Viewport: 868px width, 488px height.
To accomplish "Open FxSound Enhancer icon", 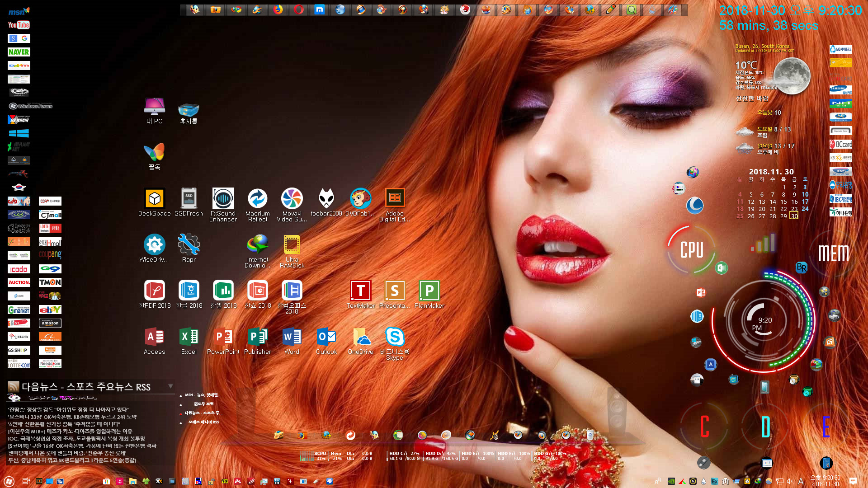I will point(223,205).
